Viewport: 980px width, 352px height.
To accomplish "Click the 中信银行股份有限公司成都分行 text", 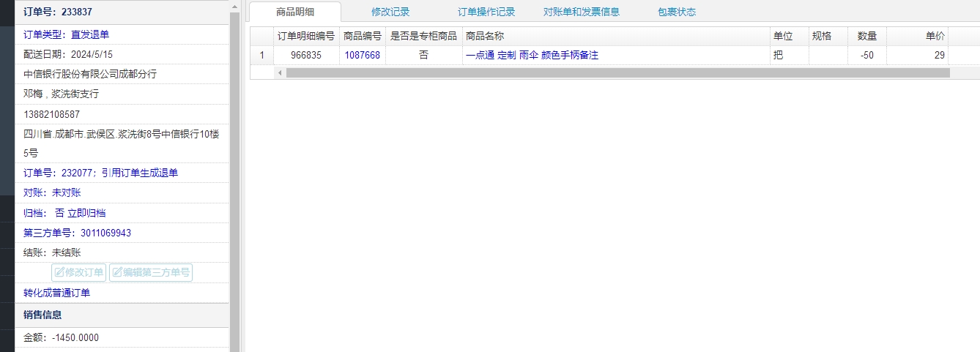I will point(90,74).
